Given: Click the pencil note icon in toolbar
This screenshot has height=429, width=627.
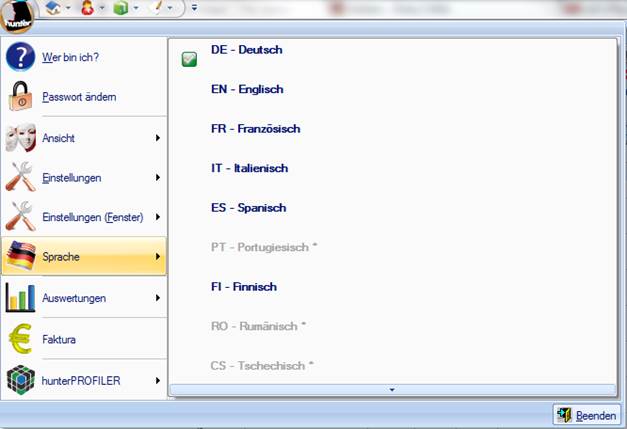Looking at the screenshot, I should [x=155, y=8].
